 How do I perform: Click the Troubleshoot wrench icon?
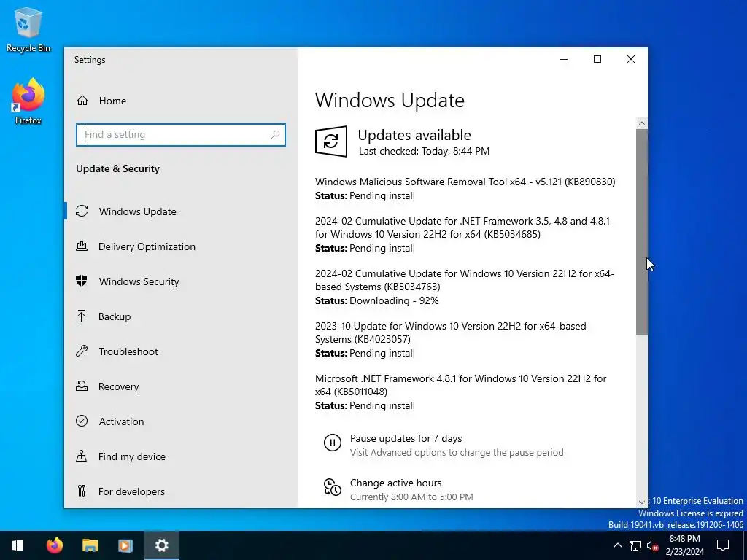click(82, 351)
